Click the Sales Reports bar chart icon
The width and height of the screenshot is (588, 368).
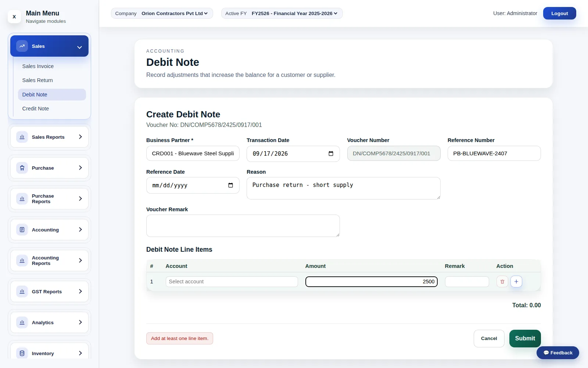(22, 137)
